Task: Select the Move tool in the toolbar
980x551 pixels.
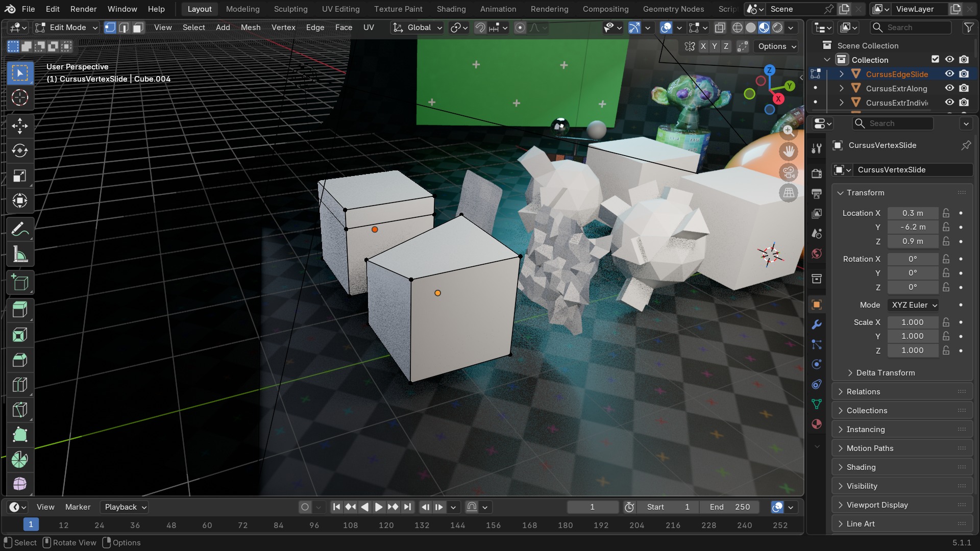Action: click(x=20, y=126)
